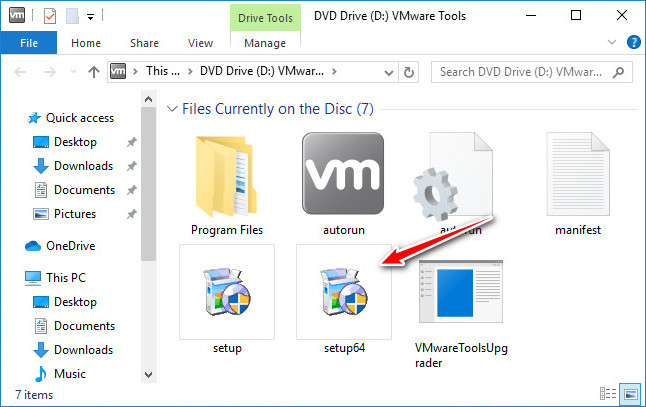
Task: Refresh the current folder view
Action: (409, 73)
